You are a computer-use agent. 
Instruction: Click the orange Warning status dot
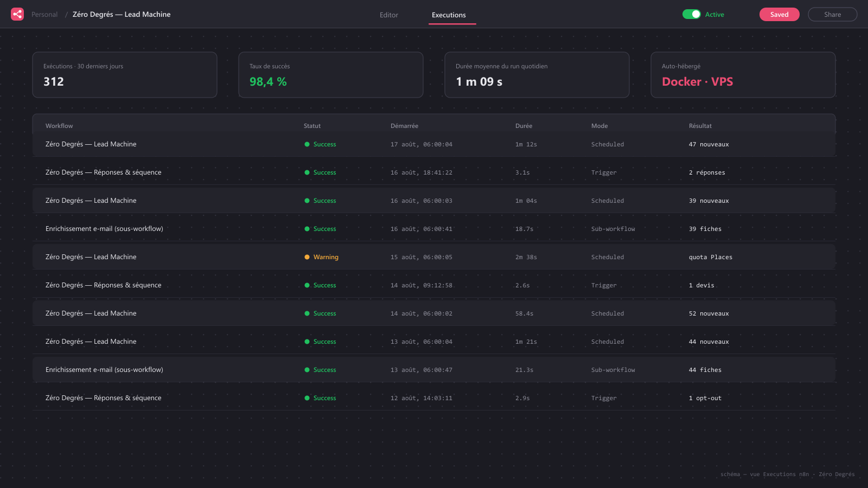(x=307, y=257)
